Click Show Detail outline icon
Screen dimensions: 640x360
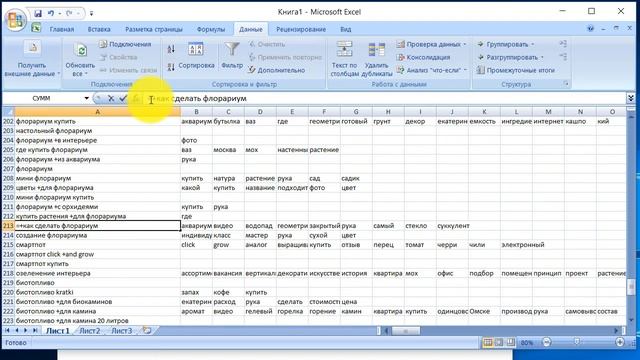pos(563,44)
